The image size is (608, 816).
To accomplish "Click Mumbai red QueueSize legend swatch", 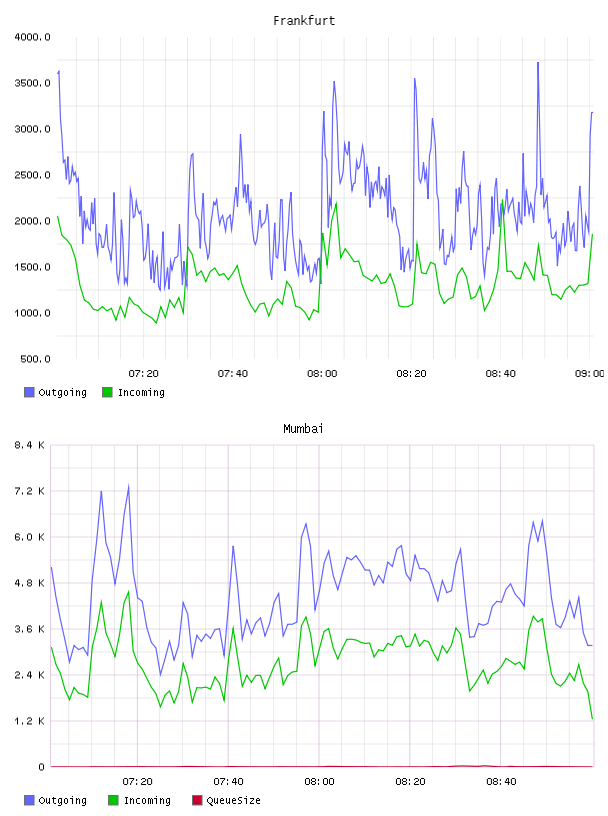I will pyautogui.click(x=197, y=800).
